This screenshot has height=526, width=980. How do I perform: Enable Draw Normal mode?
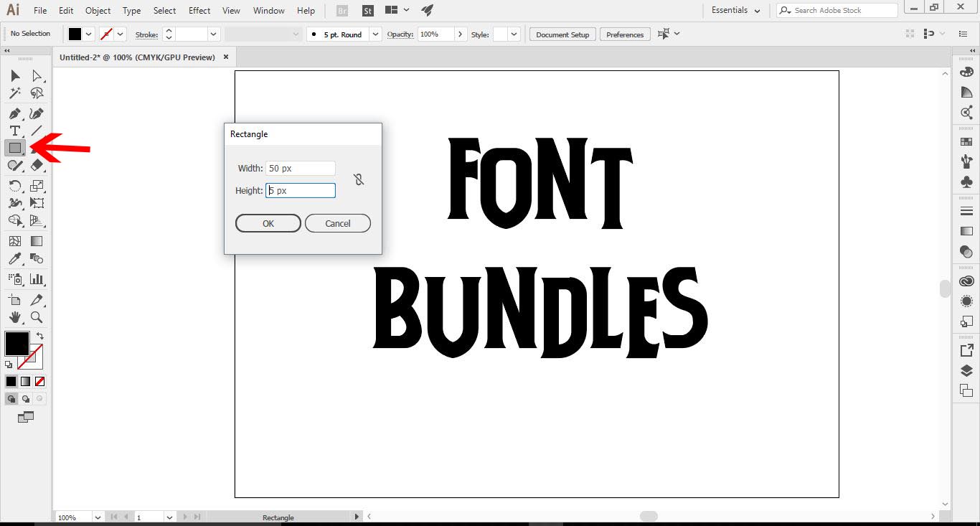pos(11,399)
